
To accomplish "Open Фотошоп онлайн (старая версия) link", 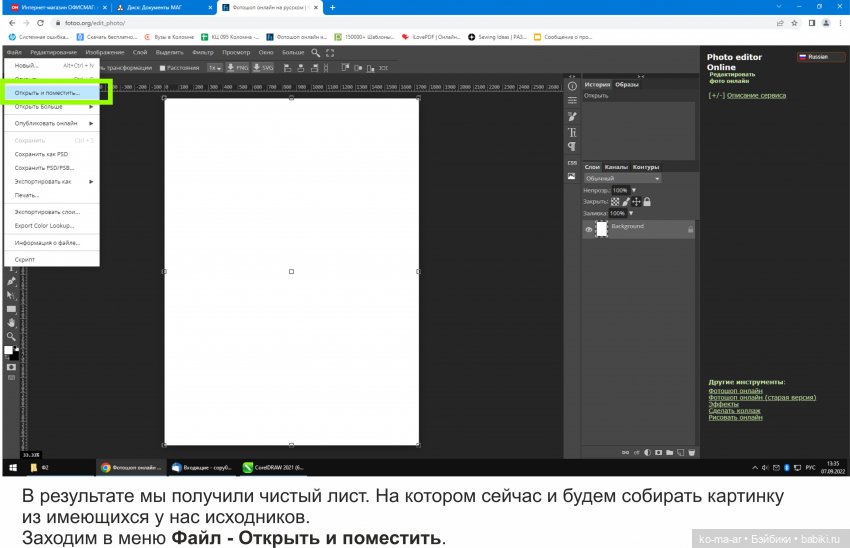I will pyautogui.click(x=762, y=397).
